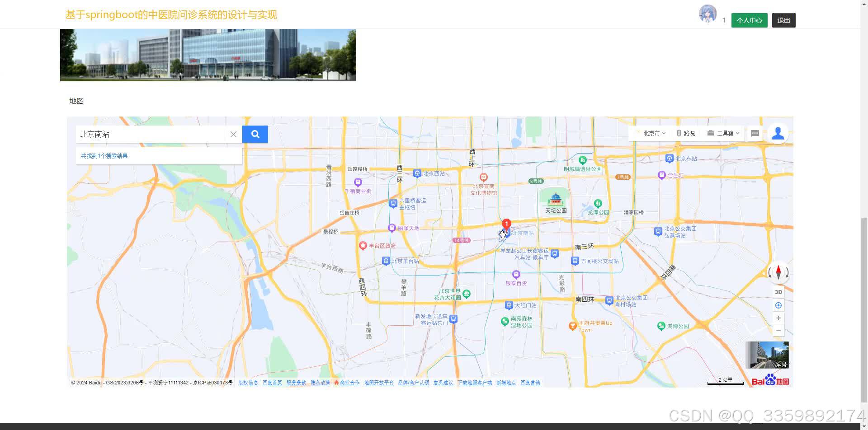
Task: Open the 地图开放平台 footer link
Action: pos(379,383)
